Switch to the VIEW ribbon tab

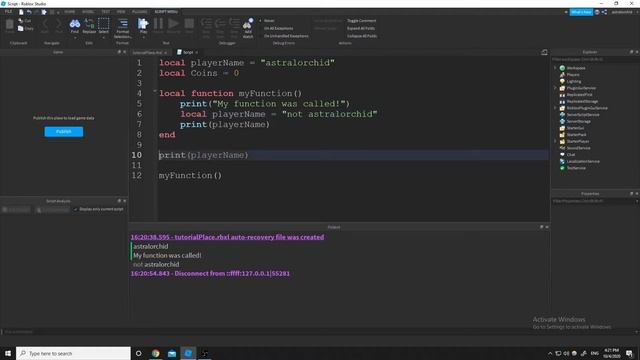click(x=121, y=12)
